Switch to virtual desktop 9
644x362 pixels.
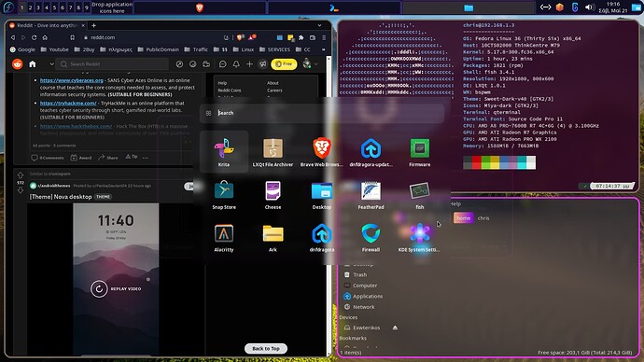point(86,7)
